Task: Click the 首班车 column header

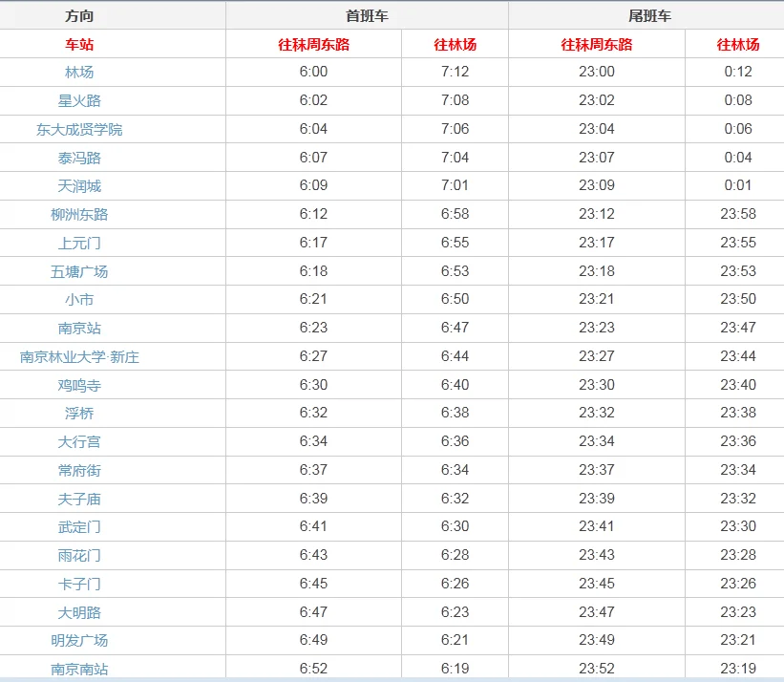Action: point(367,16)
